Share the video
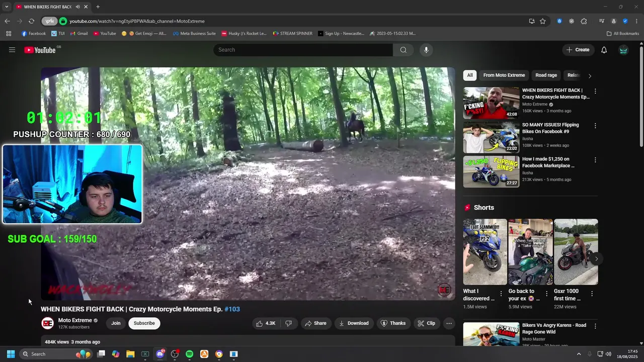The height and width of the screenshot is (362, 644). point(315,323)
